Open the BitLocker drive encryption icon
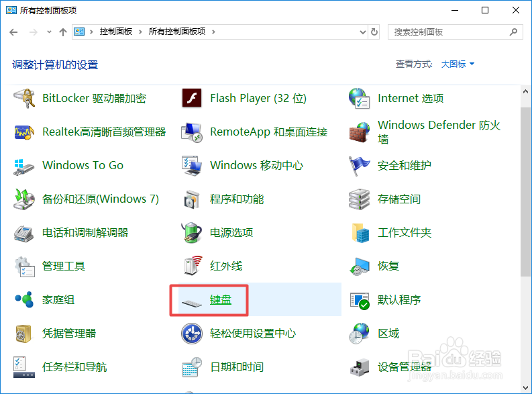The height and width of the screenshot is (394, 532). point(24,99)
